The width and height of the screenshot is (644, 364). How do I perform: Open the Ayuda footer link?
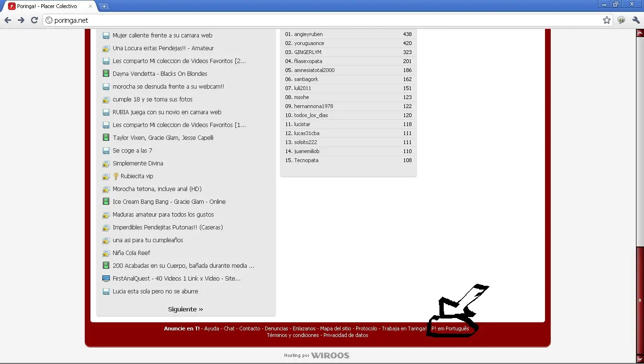212,328
